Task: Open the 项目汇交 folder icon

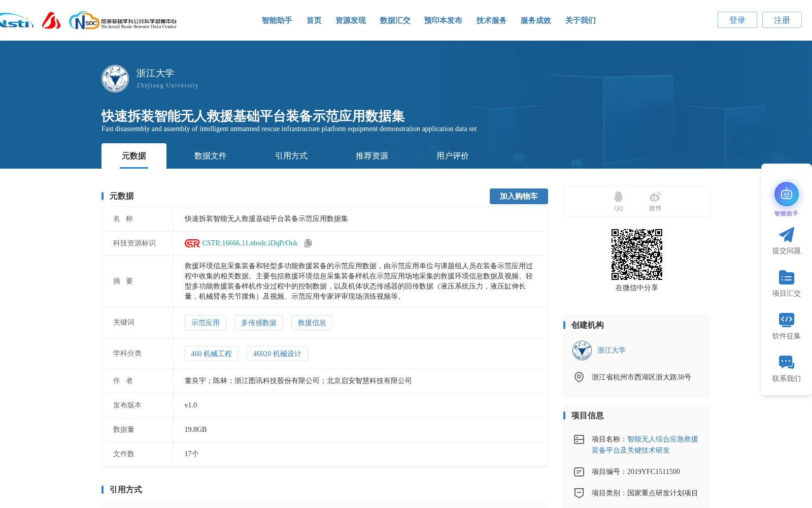Action: (x=786, y=277)
